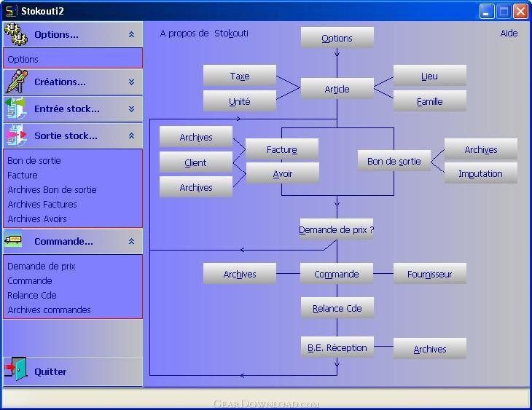Image resolution: width=532 pixels, height=410 pixels.
Task: Click the Options button atop the flowchart
Action: (337, 38)
